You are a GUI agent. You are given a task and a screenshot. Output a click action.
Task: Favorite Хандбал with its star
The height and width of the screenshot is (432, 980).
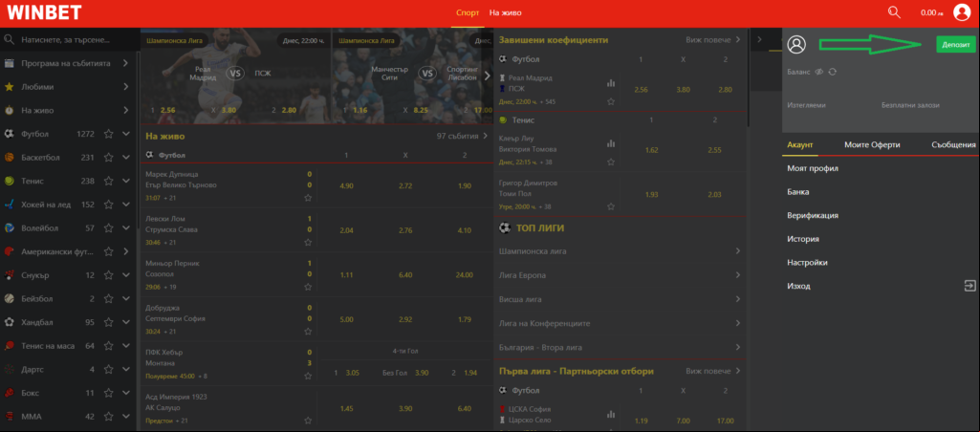click(x=108, y=323)
